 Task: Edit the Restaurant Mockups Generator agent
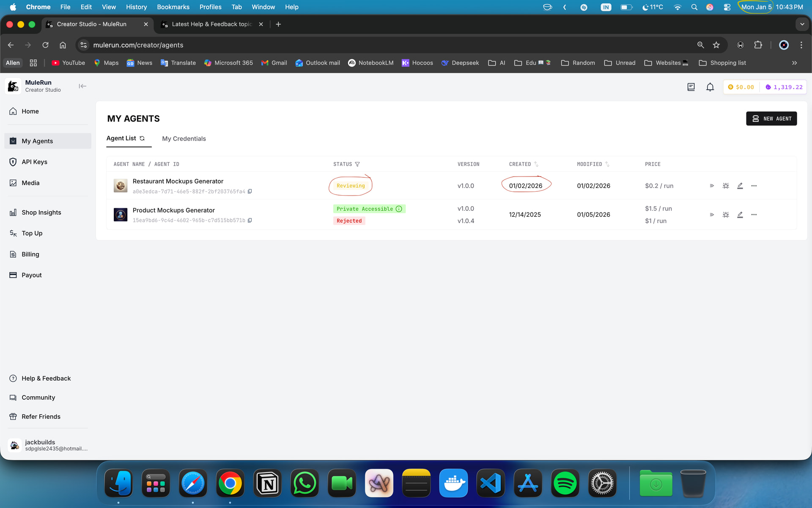(x=740, y=186)
